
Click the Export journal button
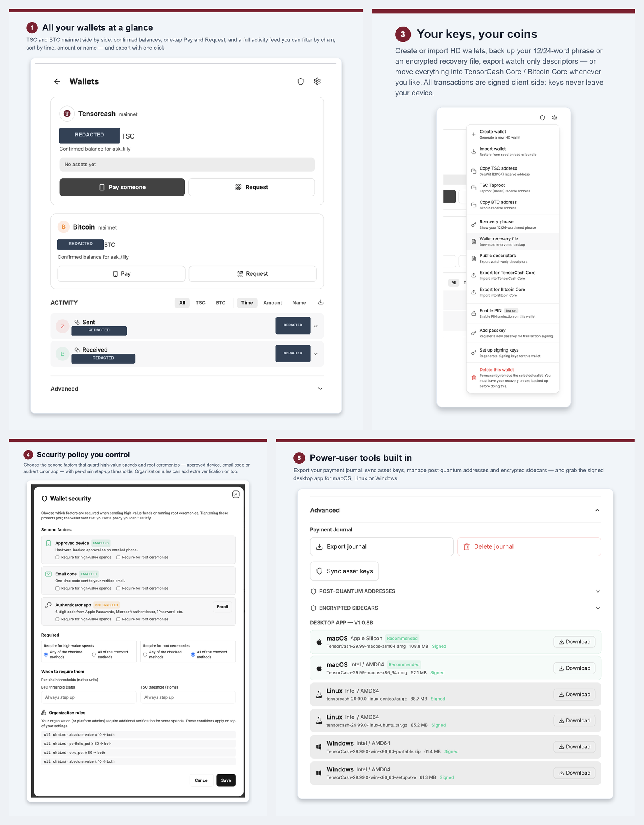click(x=382, y=546)
